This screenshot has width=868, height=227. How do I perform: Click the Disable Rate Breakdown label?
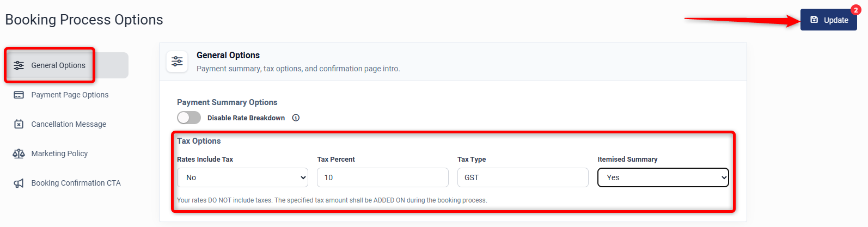point(246,118)
